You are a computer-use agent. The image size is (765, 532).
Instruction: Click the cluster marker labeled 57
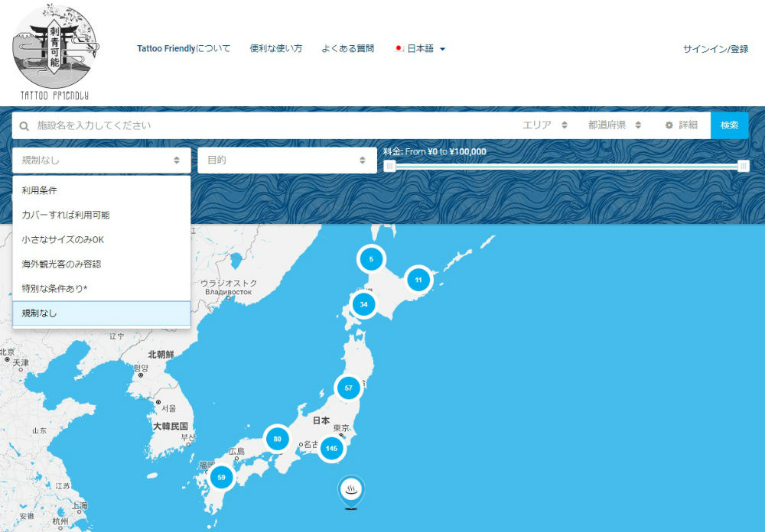(348, 388)
